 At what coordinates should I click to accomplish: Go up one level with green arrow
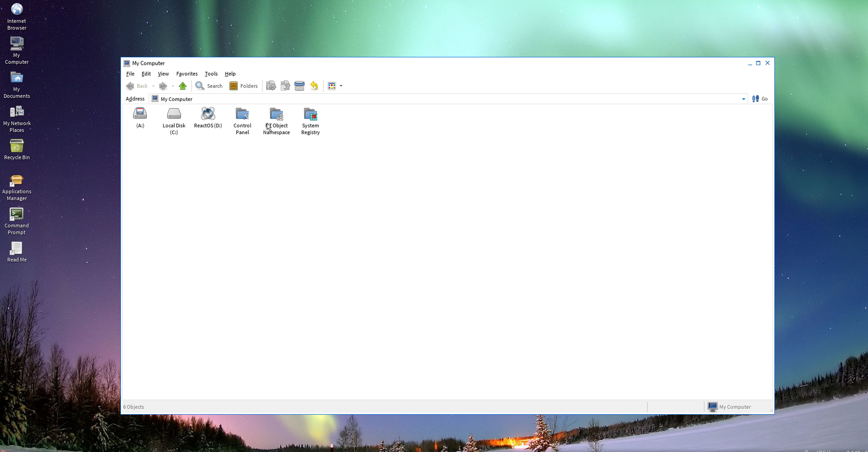pyautogui.click(x=183, y=86)
